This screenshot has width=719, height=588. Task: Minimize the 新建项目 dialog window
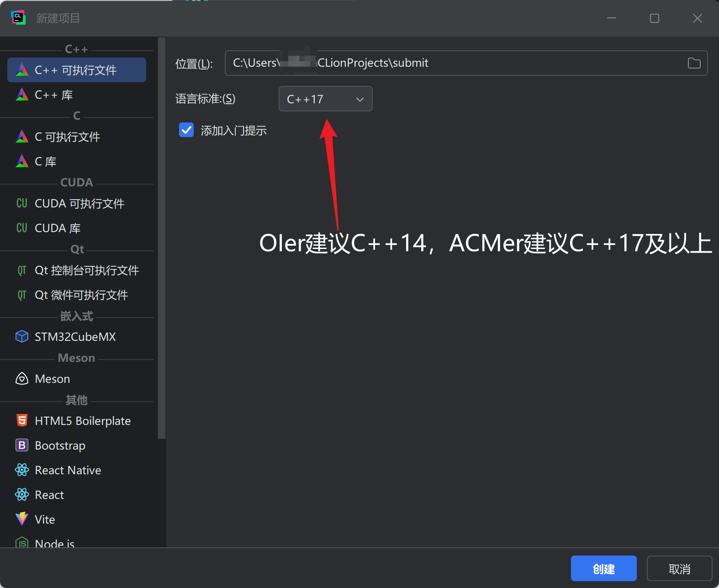click(x=612, y=18)
